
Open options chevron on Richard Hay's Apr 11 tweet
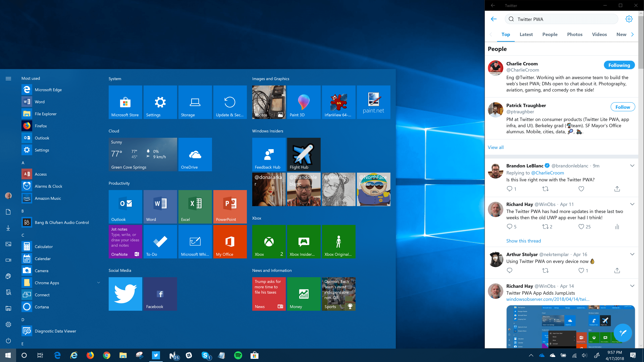coord(632,204)
